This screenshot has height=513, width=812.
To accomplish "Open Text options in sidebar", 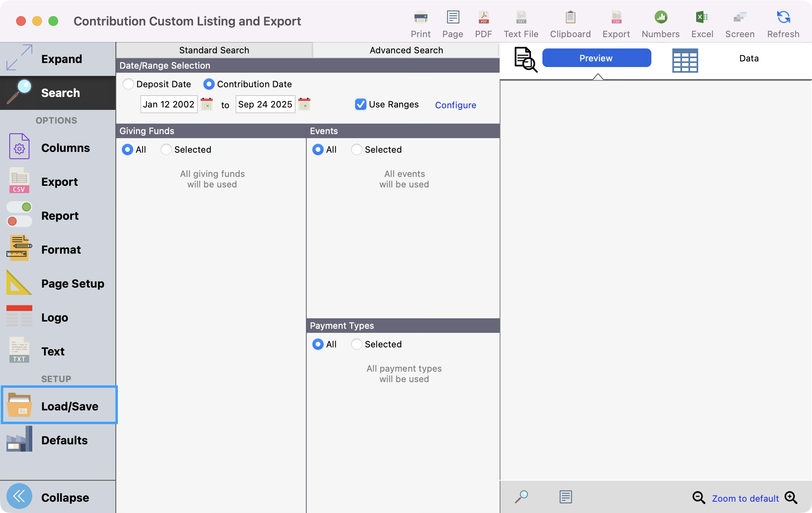I will pyautogui.click(x=58, y=351).
